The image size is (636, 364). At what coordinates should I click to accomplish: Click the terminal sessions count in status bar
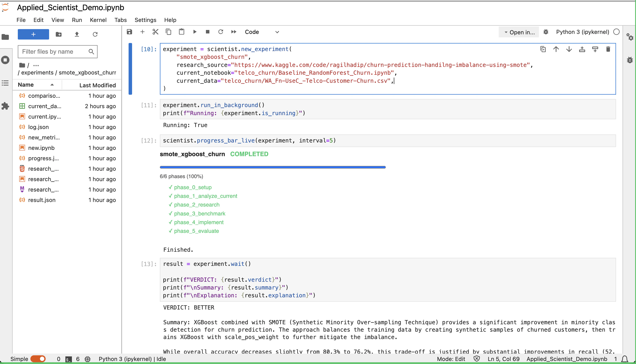[x=58, y=359]
